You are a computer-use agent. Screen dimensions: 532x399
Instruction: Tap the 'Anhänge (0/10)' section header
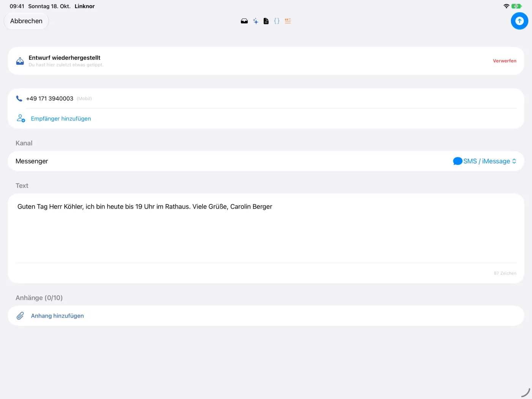pos(39,298)
